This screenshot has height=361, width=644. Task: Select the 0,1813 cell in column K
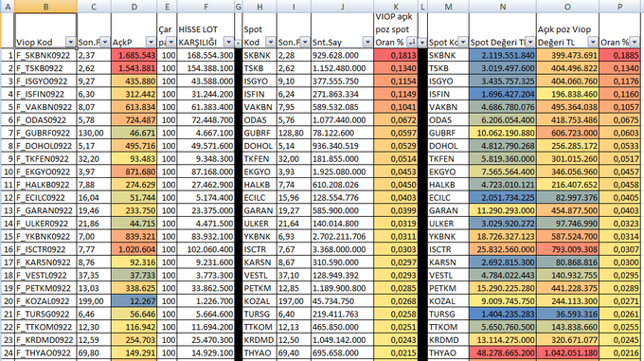click(x=396, y=56)
